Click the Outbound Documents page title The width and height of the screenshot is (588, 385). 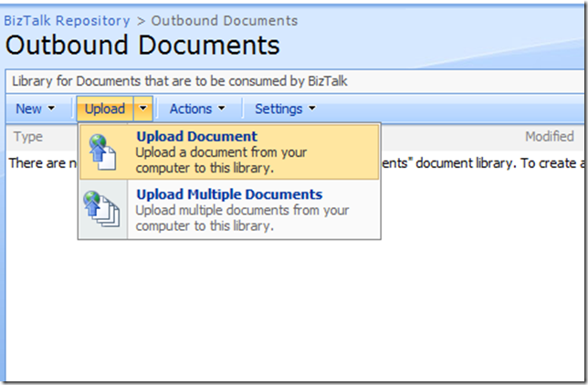tap(142, 45)
